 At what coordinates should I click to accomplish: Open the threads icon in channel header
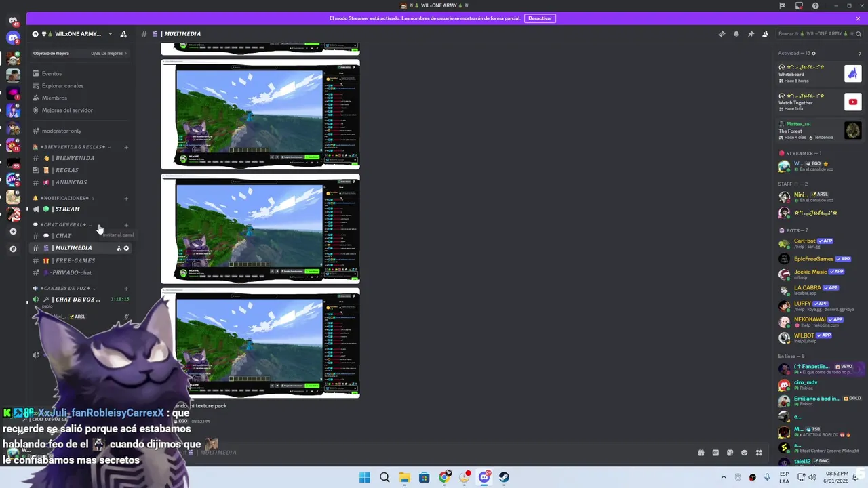(722, 34)
